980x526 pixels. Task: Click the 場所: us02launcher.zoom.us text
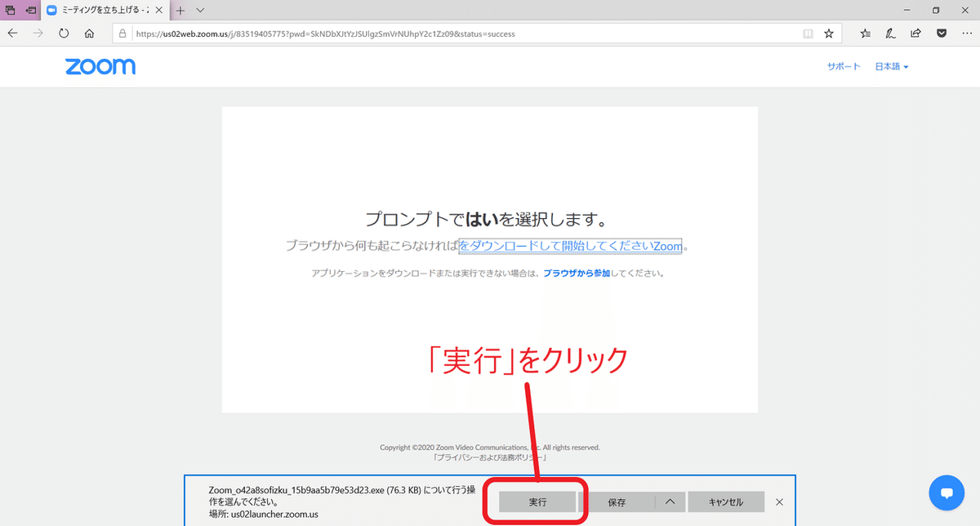263,515
